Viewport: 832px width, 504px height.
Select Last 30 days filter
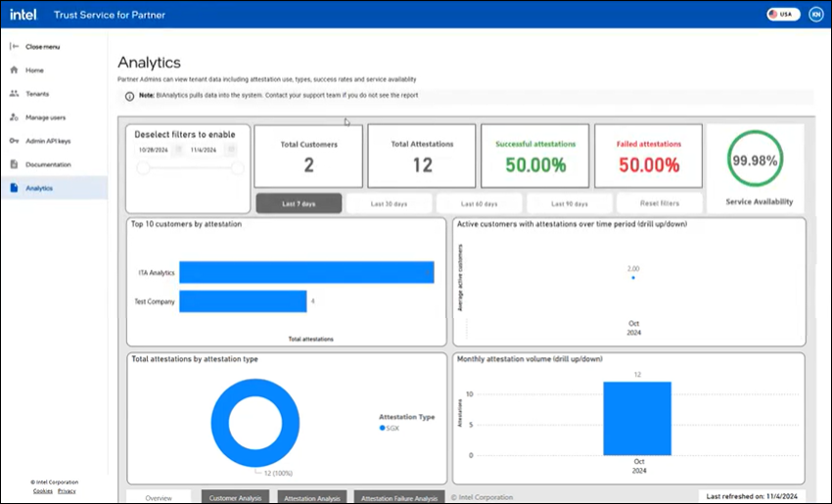click(389, 204)
